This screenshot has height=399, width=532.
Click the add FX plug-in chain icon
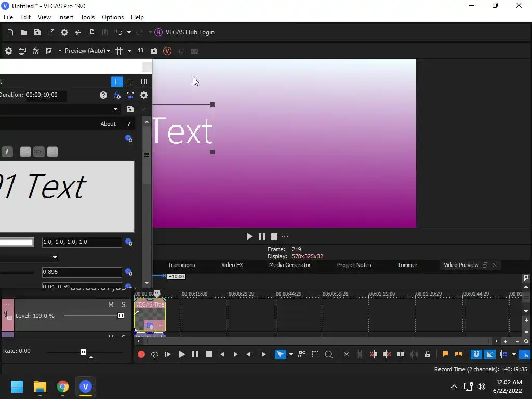click(117, 96)
